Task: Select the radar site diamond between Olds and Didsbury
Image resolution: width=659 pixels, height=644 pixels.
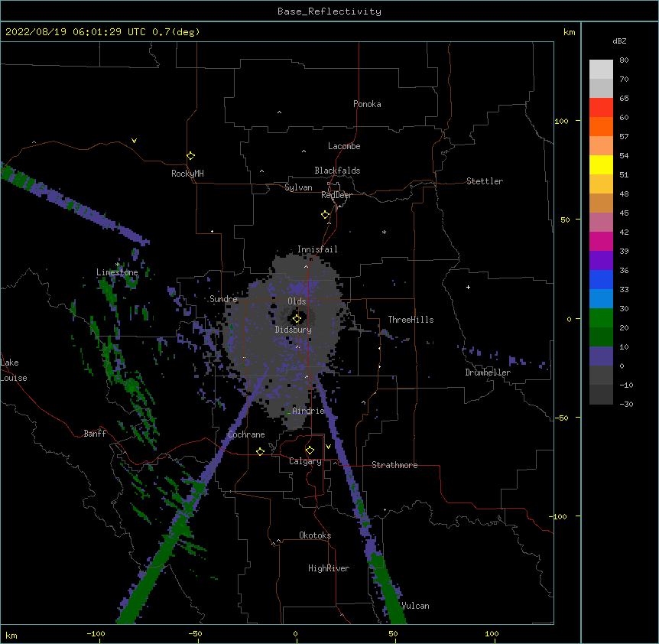Action: [x=297, y=319]
